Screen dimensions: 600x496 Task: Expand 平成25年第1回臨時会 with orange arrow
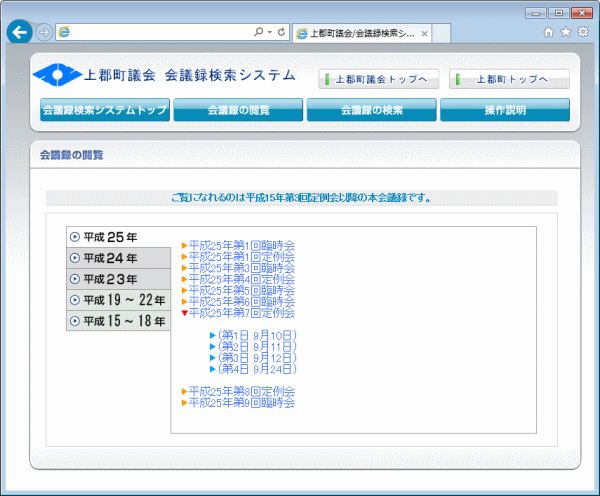tap(184, 245)
